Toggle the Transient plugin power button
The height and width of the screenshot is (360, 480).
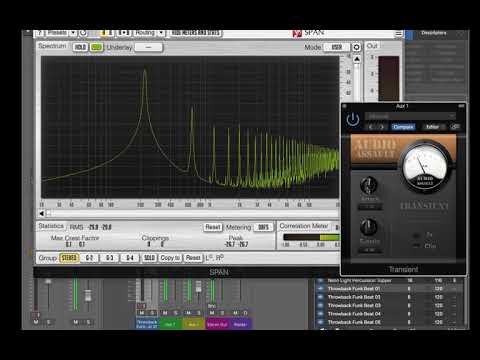pyautogui.click(x=353, y=120)
